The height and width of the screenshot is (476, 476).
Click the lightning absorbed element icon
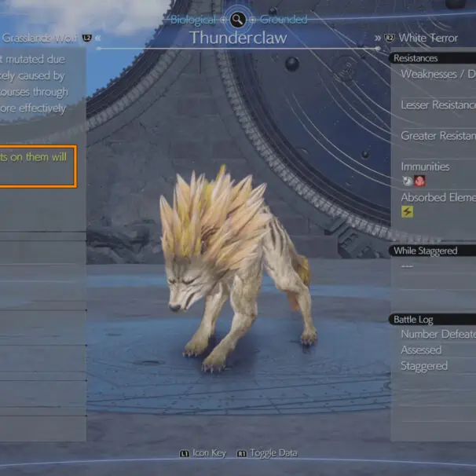pyautogui.click(x=407, y=211)
